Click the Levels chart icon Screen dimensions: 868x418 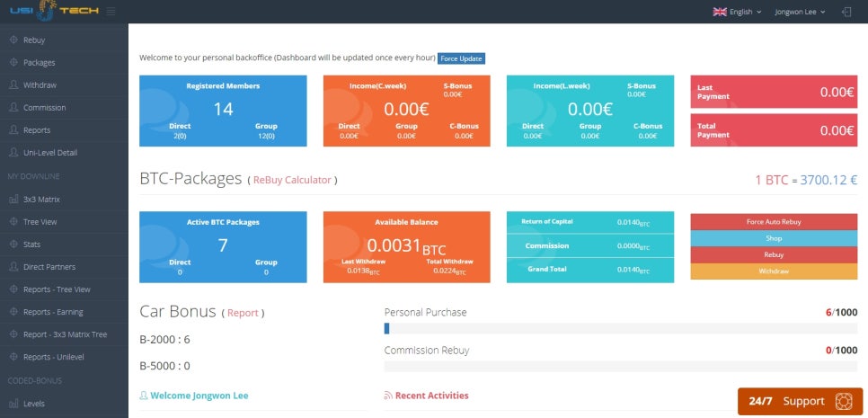[13, 404]
